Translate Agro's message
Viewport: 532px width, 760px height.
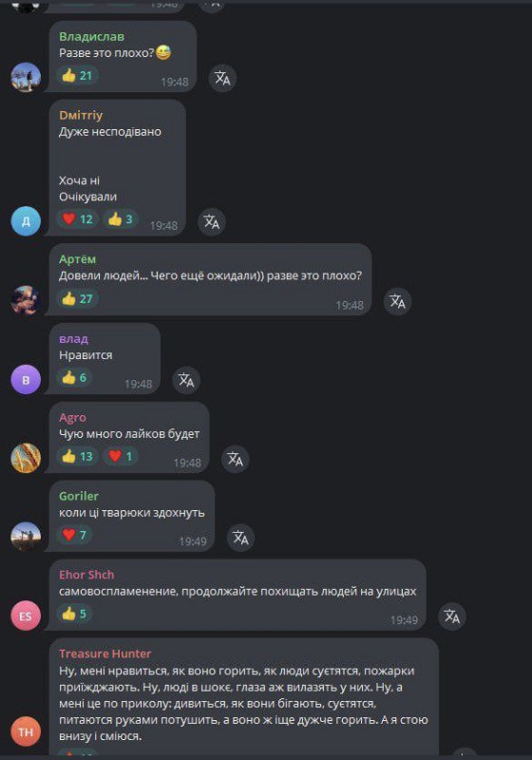[x=235, y=459]
